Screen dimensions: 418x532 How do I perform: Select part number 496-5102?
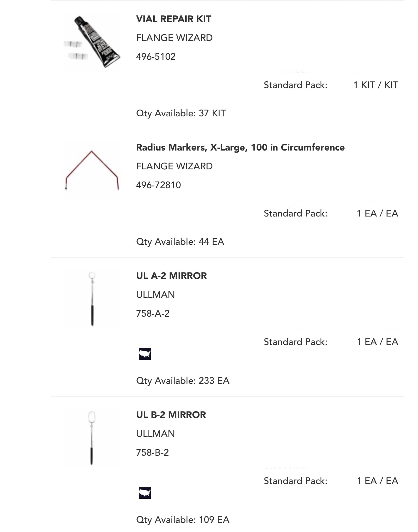click(156, 57)
